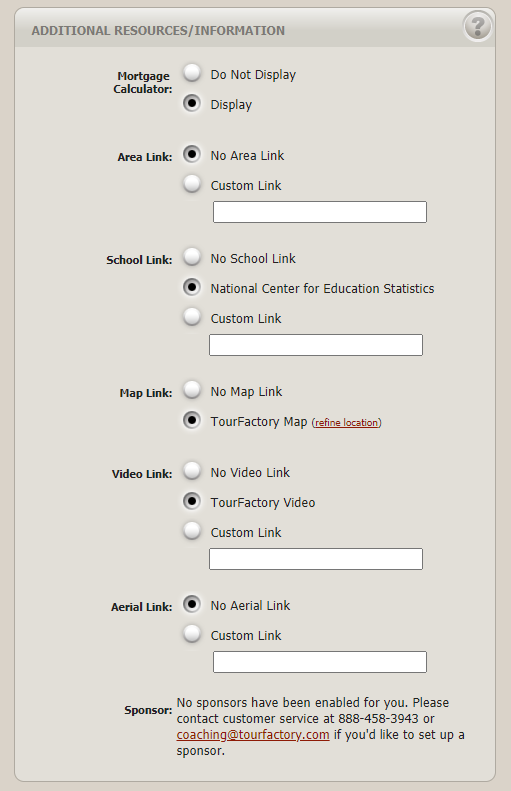Select Display for Mortgage Calculator
Viewport: 511px width, 791px height.
pos(192,103)
